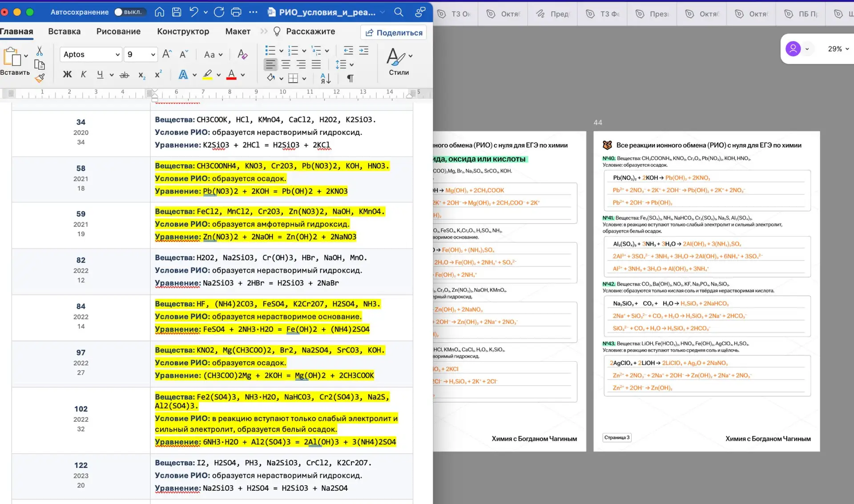This screenshot has height=504, width=854.
Task: Clear all formatting icon
Action: pyautogui.click(x=242, y=54)
